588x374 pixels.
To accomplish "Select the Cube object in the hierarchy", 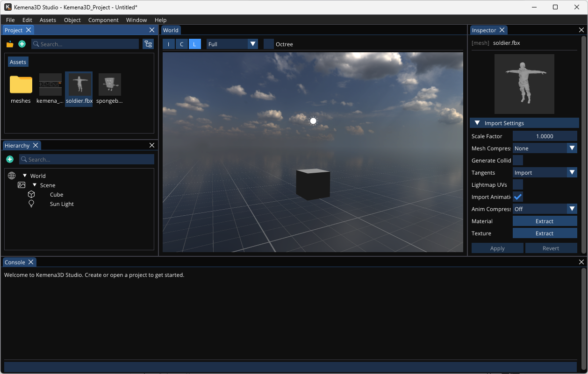I will point(57,195).
